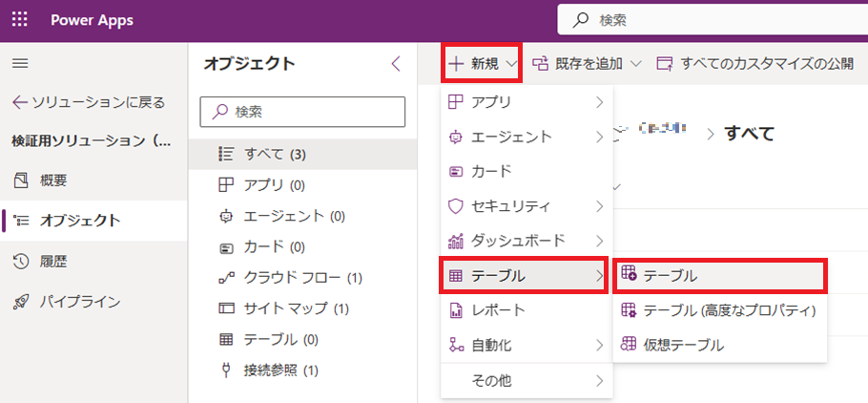868x403 pixels.
Task: Click the 既存を追加 icon
Action: [x=540, y=64]
